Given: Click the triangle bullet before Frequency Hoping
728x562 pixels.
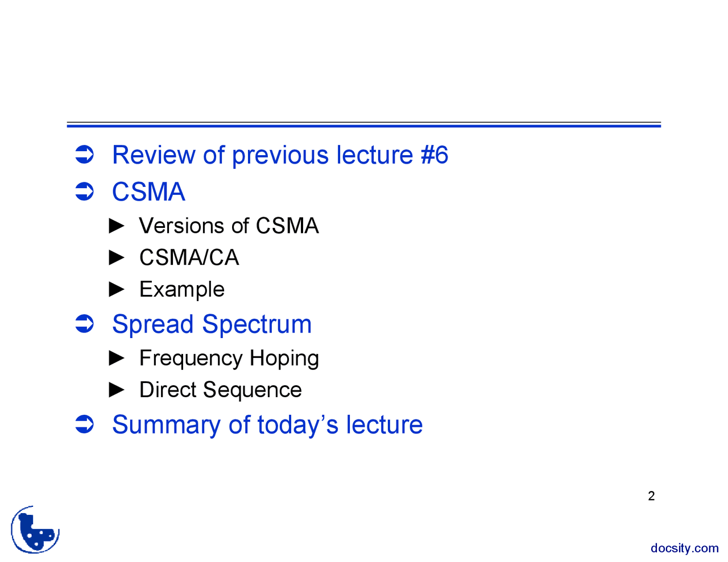Looking at the screenshot, I should coord(117,358).
